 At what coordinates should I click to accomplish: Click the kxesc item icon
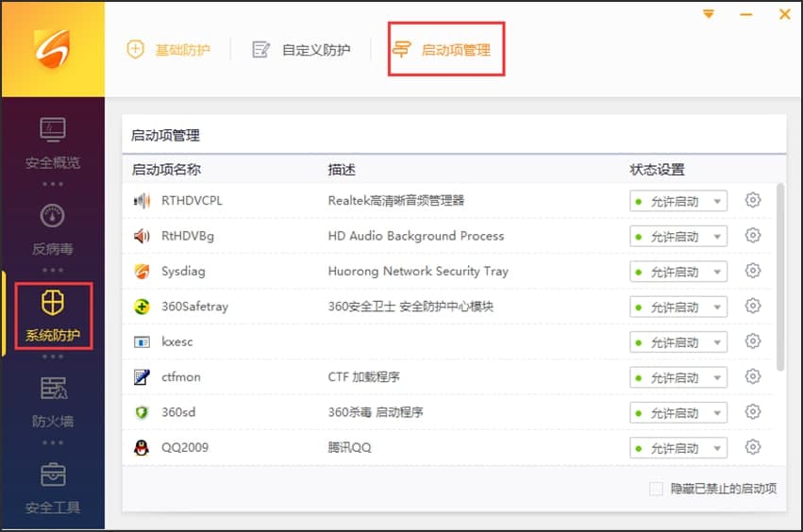point(142,342)
